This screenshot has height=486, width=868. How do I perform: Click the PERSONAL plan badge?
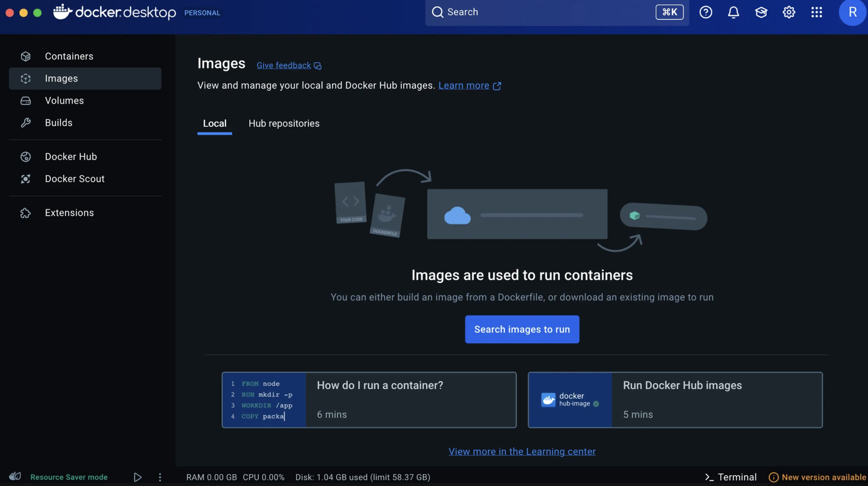(x=202, y=13)
